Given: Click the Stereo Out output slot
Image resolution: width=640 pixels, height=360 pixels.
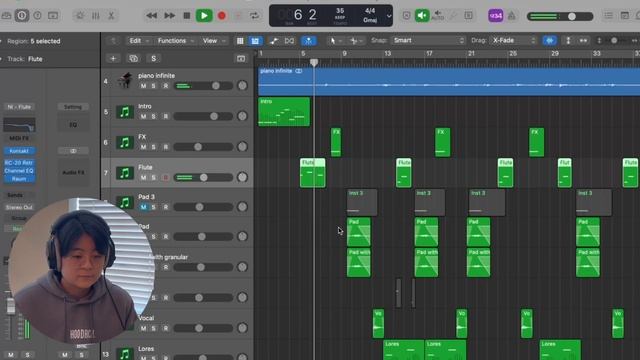Looking at the screenshot, I should 19,207.
